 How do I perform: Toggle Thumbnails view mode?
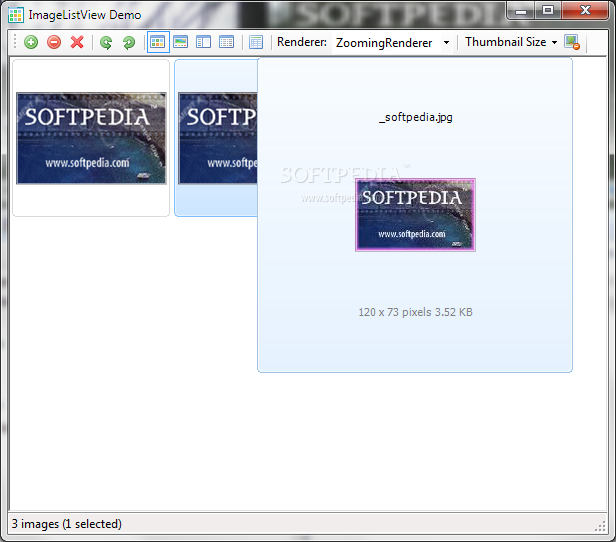pos(158,42)
